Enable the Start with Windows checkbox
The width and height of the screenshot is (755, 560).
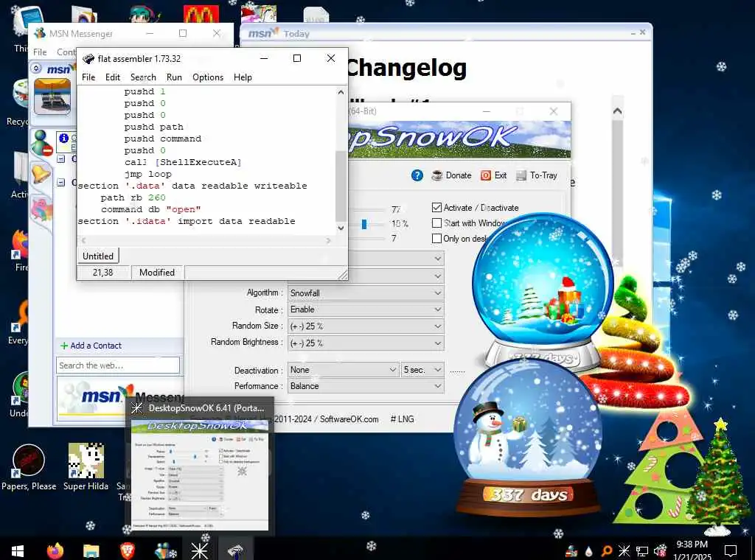[x=436, y=223]
